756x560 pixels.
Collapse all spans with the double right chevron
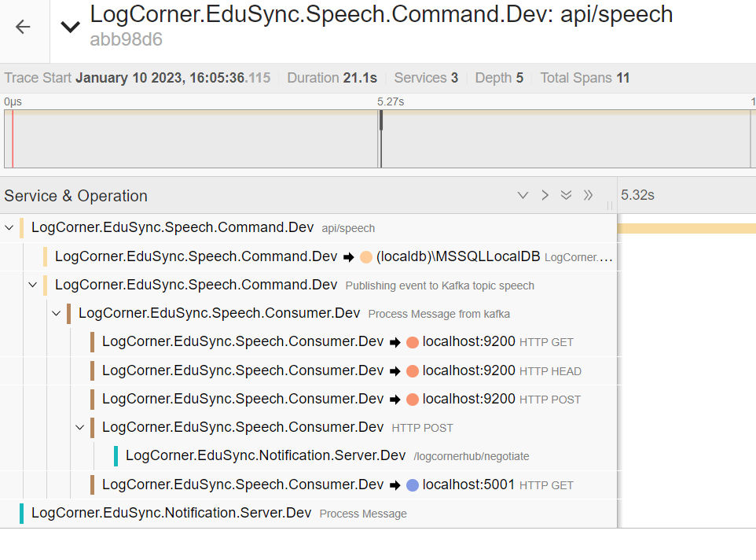(x=588, y=195)
